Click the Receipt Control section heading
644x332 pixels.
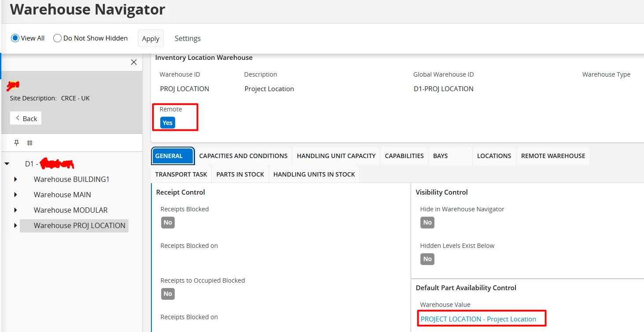[x=180, y=192]
